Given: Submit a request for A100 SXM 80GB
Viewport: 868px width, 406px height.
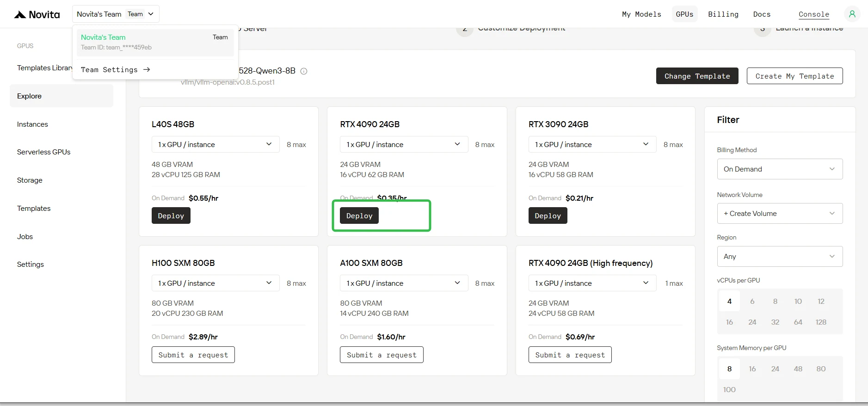Looking at the screenshot, I should (x=382, y=355).
